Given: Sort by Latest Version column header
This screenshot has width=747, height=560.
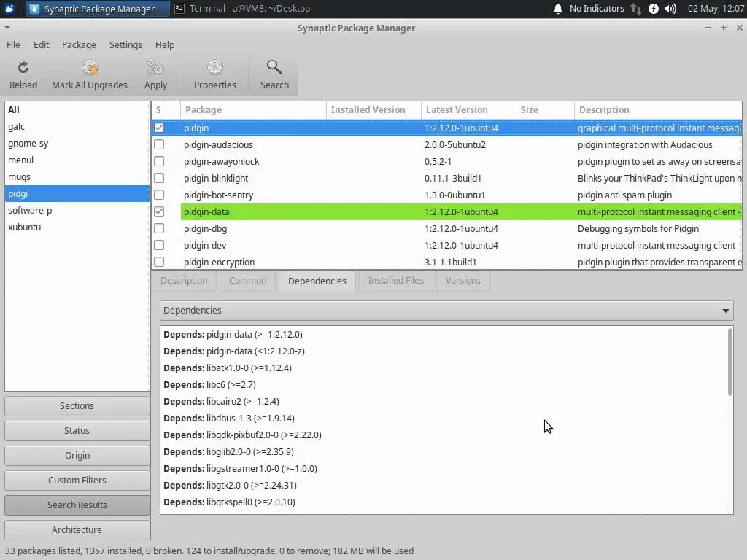Looking at the screenshot, I should (x=468, y=110).
